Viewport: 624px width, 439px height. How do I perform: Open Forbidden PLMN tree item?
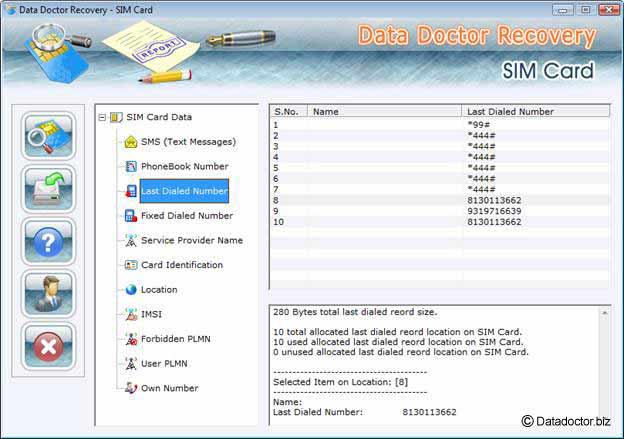[176, 339]
